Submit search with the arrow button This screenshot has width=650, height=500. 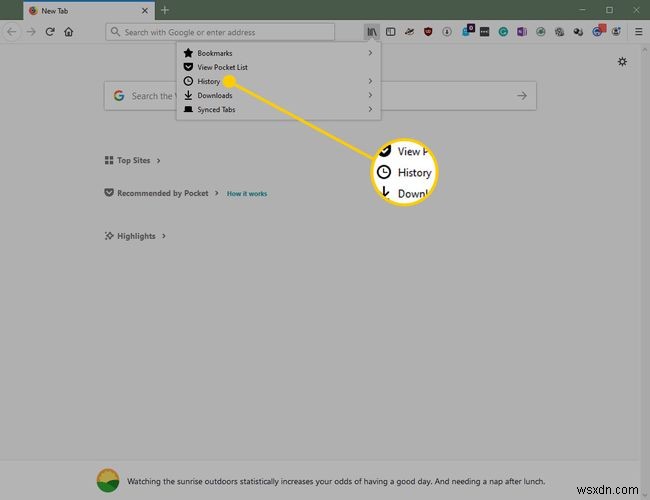[522, 96]
